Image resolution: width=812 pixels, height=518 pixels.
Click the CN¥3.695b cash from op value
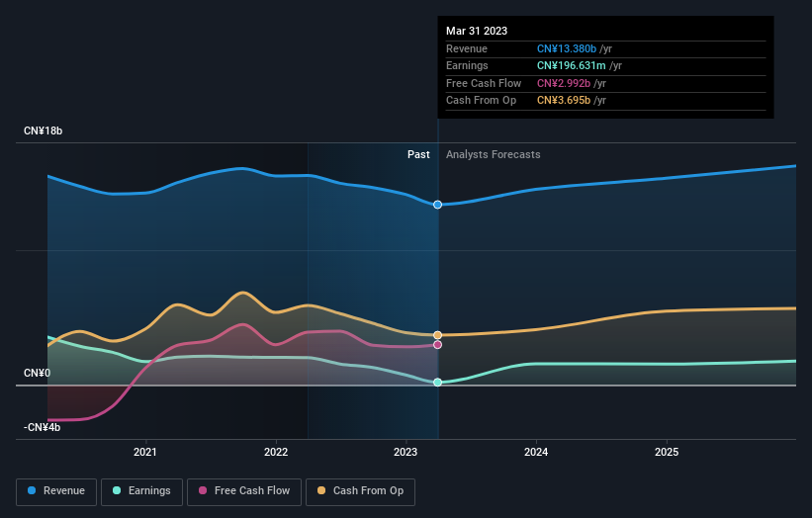click(x=564, y=101)
